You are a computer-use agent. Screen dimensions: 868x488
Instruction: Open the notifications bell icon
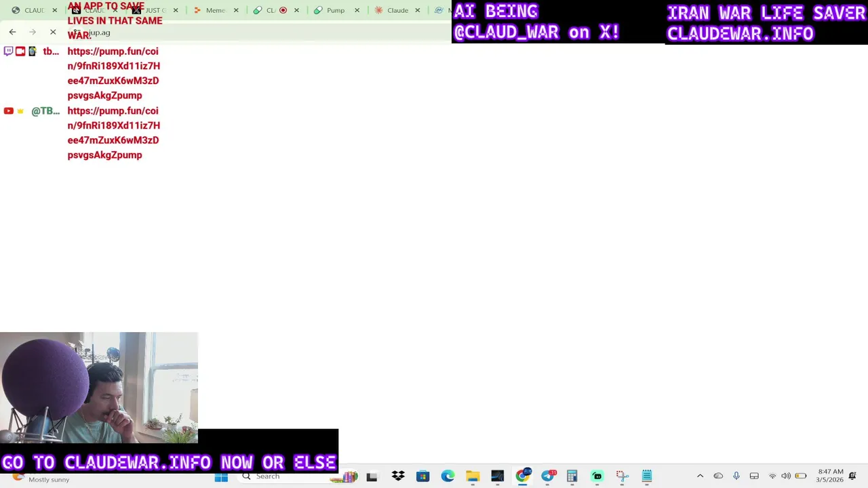(853, 476)
